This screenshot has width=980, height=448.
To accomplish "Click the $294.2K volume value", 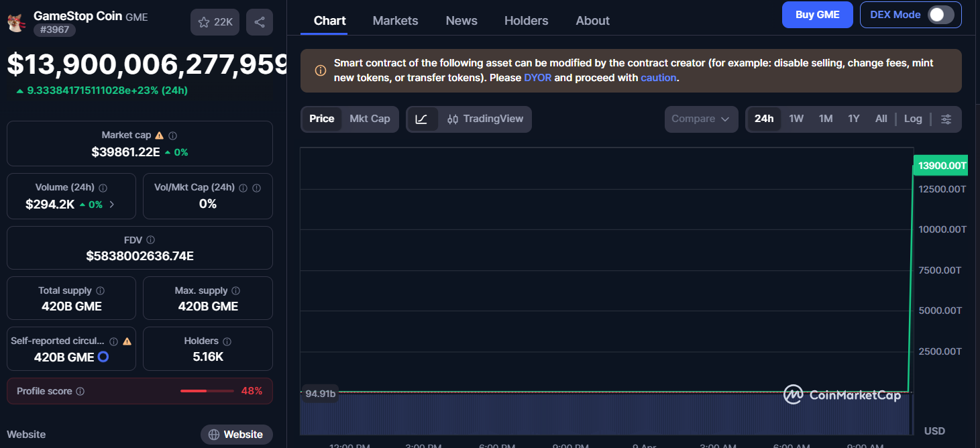I will click(50, 205).
